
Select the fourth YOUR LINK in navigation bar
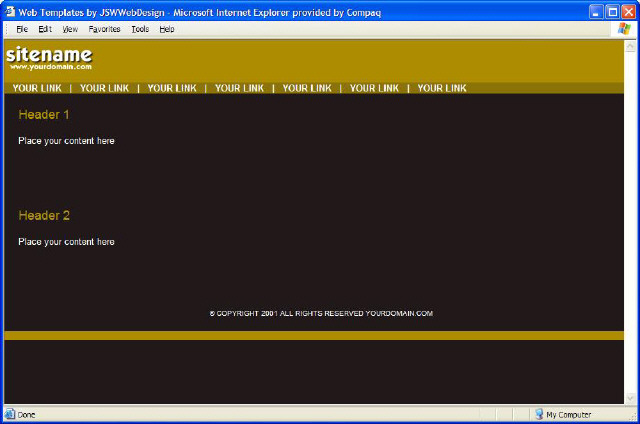click(239, 88)
